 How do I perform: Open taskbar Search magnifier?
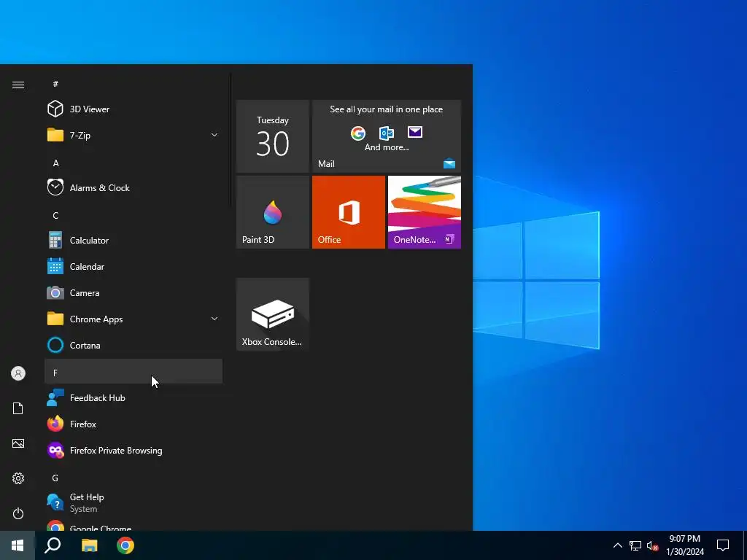click(53, 545)
